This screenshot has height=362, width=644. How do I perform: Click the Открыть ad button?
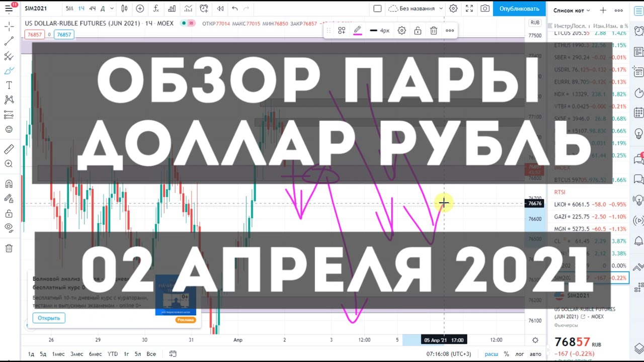pos(49,318)
